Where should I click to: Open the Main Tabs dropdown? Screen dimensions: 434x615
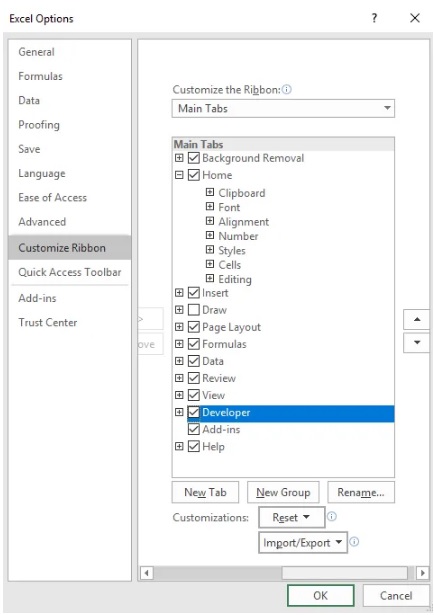click(x=283, y=108)
